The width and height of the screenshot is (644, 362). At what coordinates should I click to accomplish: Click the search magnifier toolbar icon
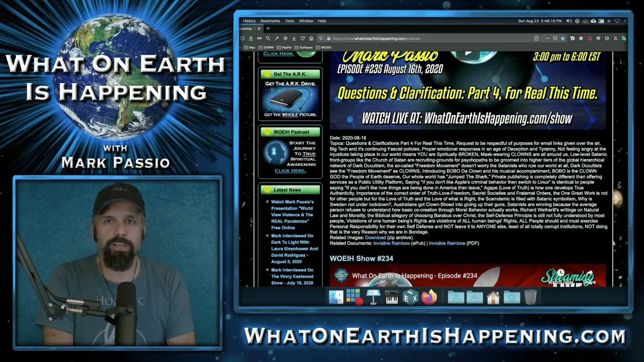point(268,38)
